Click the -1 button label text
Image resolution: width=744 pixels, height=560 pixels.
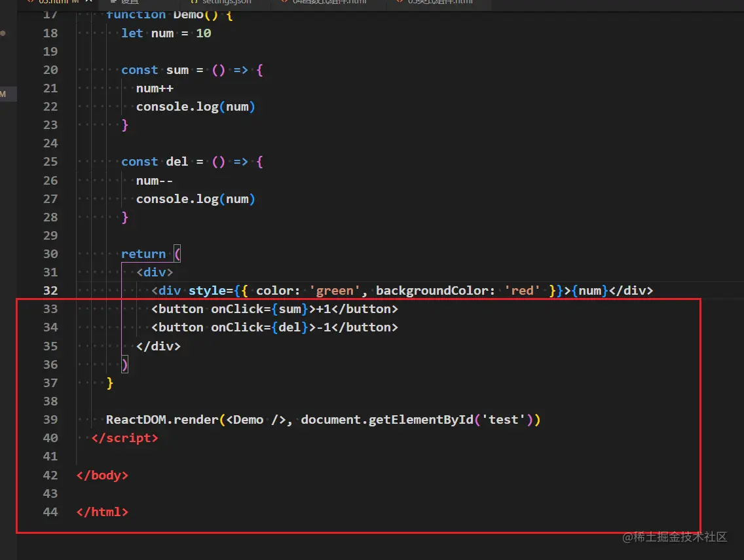(x=324, y=327)
